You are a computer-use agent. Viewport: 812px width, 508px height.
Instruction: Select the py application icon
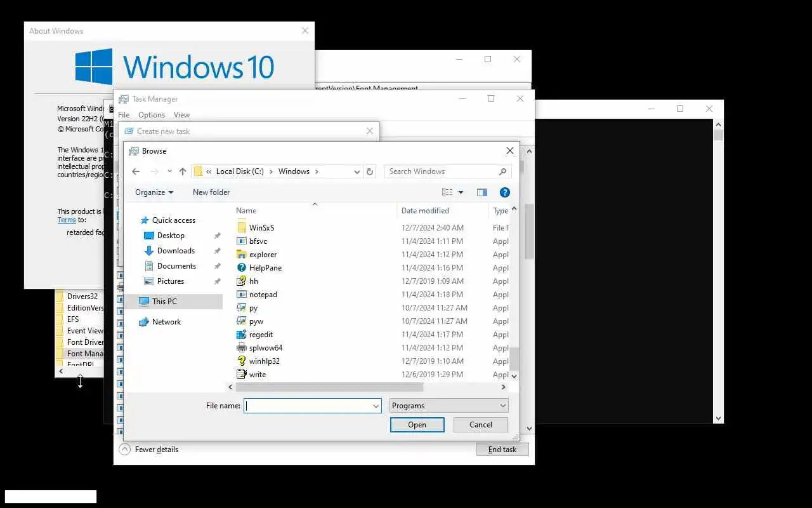[241, 308]
